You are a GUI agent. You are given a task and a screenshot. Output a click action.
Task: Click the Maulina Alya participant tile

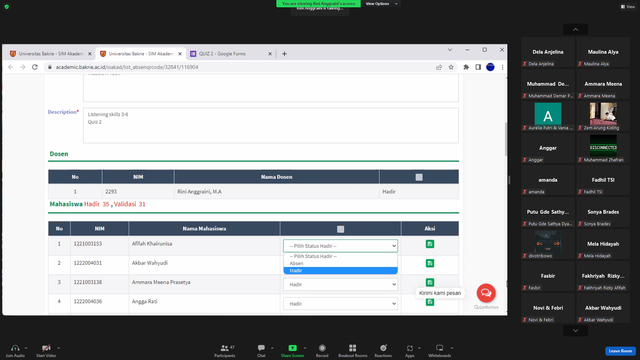pyautogui.click(x=603, y=53)
